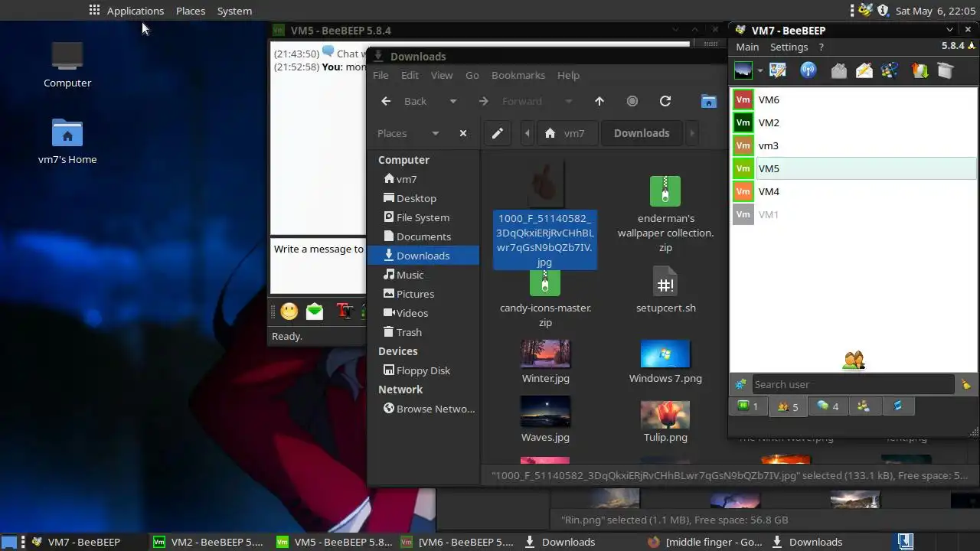Click the stop loading circle icon
Screen dimensions: 980x551
click(632, 101)
